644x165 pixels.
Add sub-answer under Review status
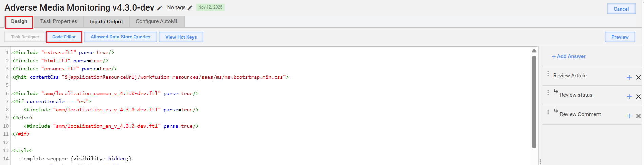629,97
